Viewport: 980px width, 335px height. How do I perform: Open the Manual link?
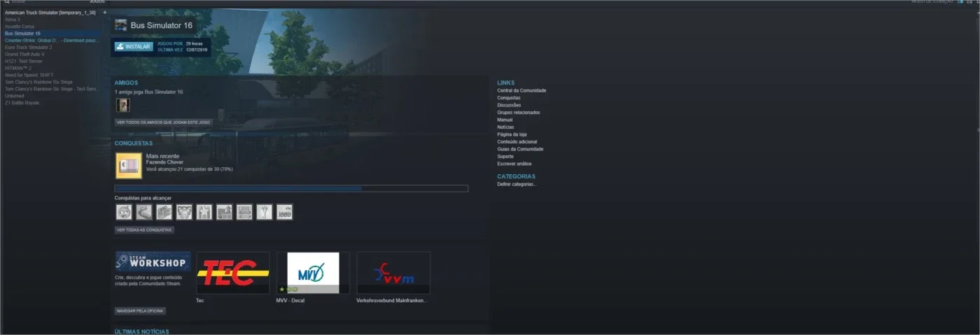(505, 120)
